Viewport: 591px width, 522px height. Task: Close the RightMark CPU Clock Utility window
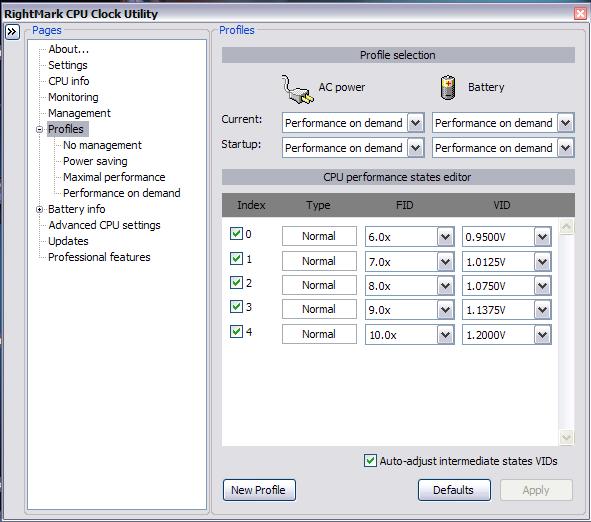click(580, 14)
